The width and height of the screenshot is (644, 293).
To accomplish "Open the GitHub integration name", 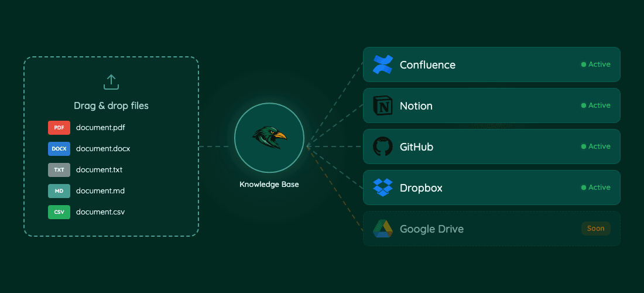I will [416, 146].
